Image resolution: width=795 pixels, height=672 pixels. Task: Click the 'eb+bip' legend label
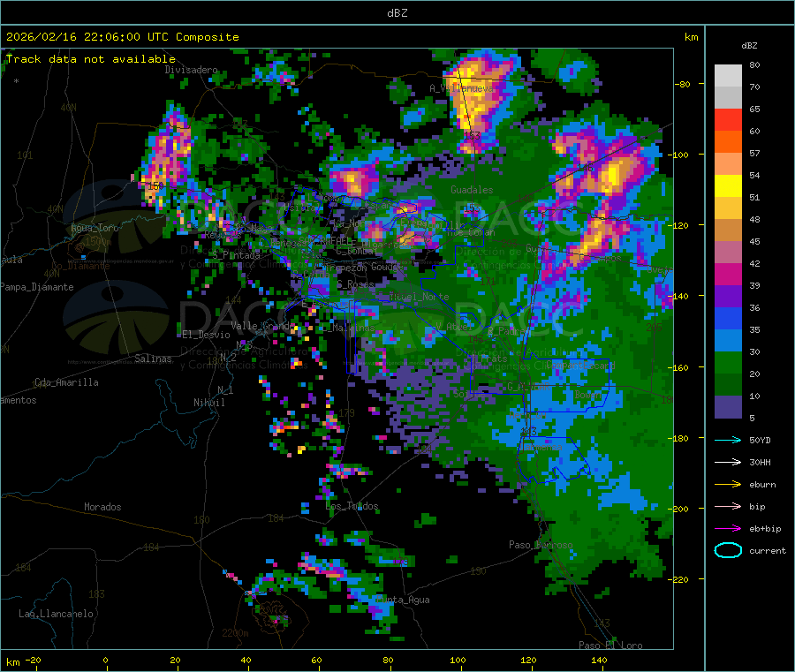[765, 529]
